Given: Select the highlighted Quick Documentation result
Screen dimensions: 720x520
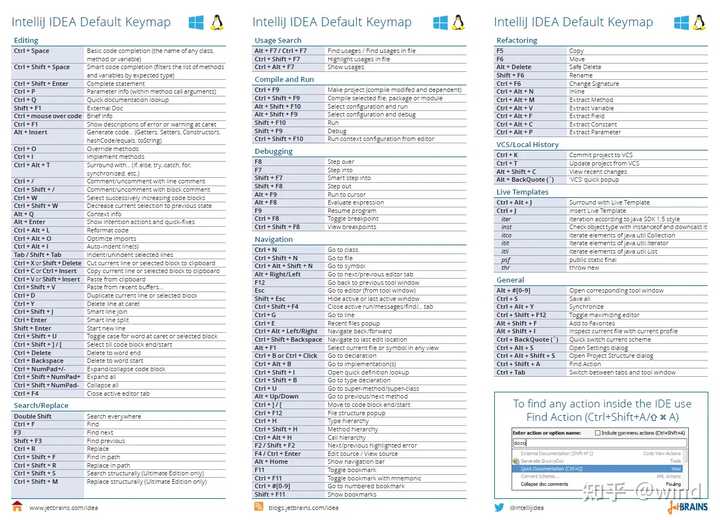Looking at the screenshot, I should click(597, 469).
